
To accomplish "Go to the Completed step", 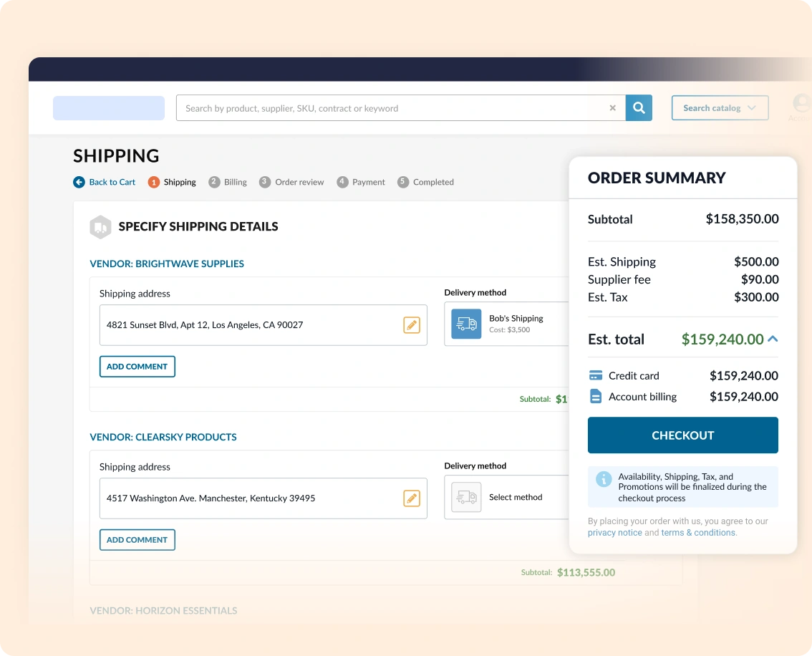I will coord(425,182).
